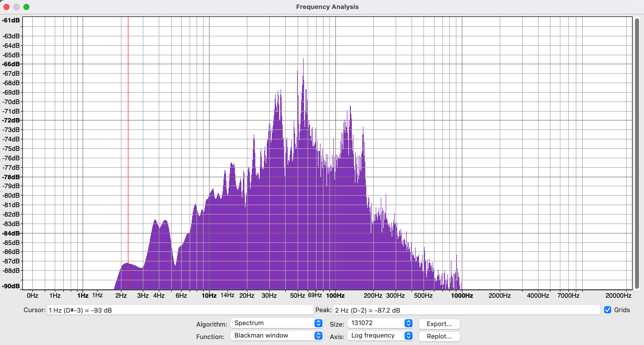Viewport: 644px width, 345px height.
Task: Click the vertical scrollbar beside the plot
Action: [x=637, y=152]
